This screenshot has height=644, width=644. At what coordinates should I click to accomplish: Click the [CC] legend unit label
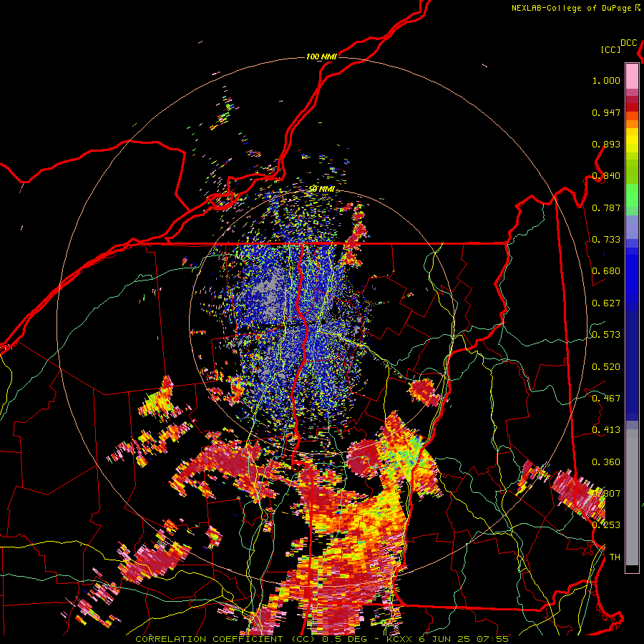611,49
